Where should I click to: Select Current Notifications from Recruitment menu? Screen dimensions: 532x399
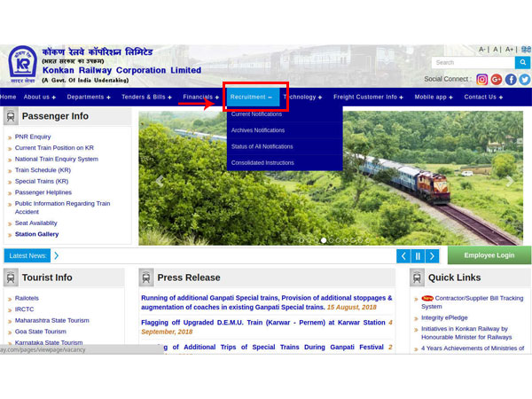256,114
